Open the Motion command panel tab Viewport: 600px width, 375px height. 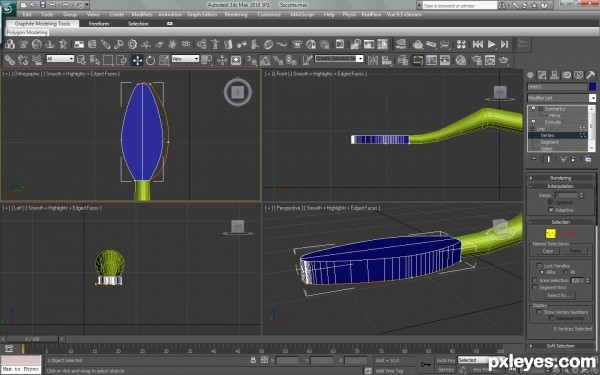click(x=566, y=75)
